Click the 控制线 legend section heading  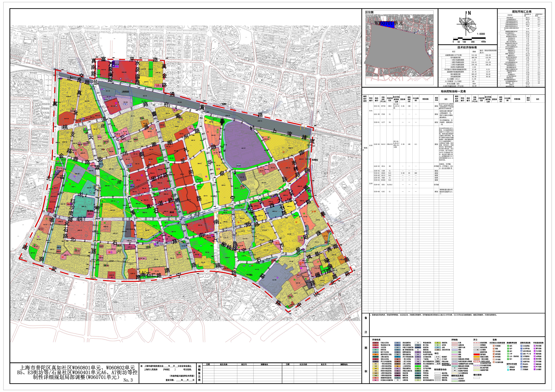[454, 340]
